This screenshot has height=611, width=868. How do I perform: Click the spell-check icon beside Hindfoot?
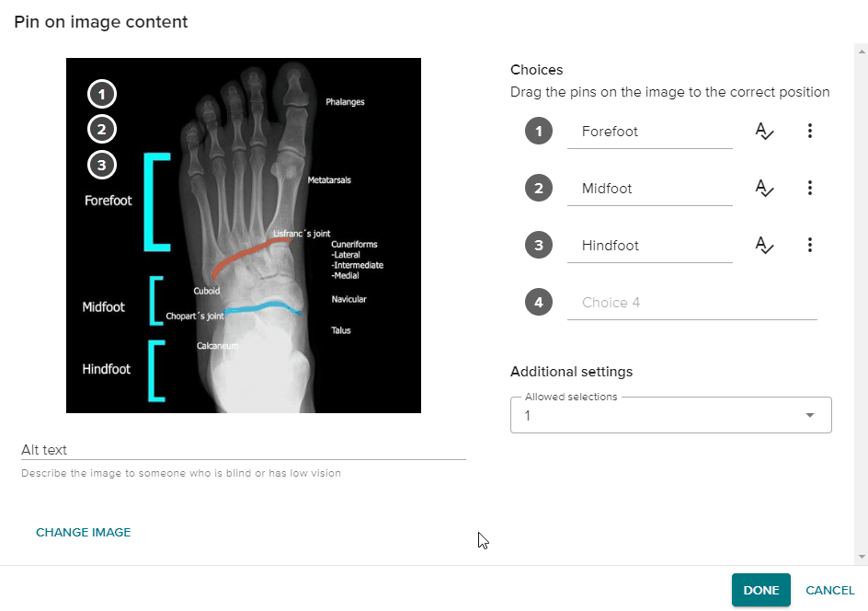(x=764, y=246)
